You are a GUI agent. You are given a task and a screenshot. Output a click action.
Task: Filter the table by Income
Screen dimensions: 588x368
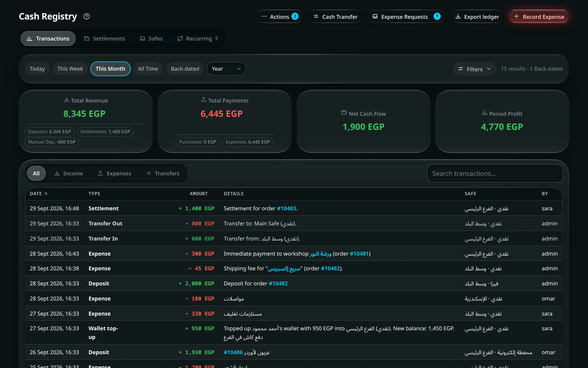[69, 173]
